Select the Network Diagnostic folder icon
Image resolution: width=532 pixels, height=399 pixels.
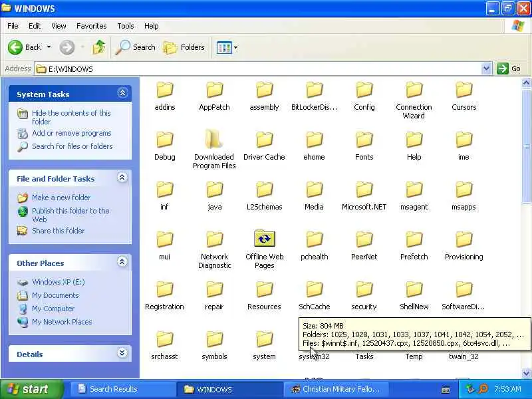pyautogui.click(x=214, y=240)
